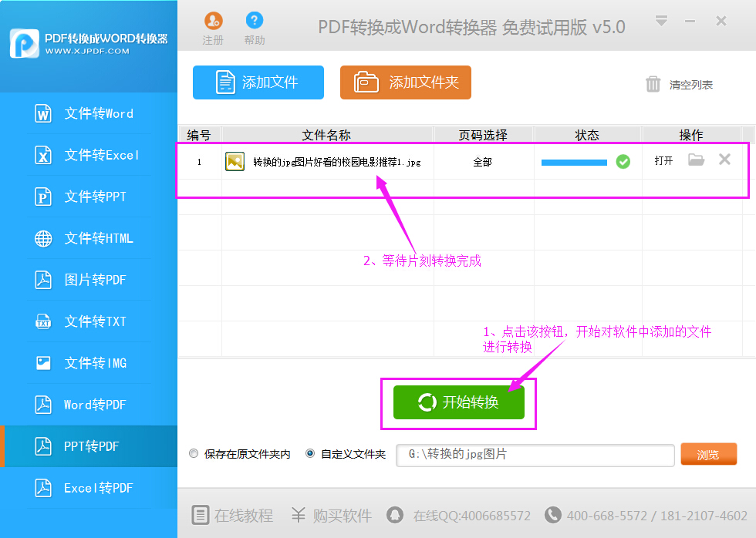Click the ¥ purchase icon
This screenshot has height=538, width=756.
click(299, 515)
